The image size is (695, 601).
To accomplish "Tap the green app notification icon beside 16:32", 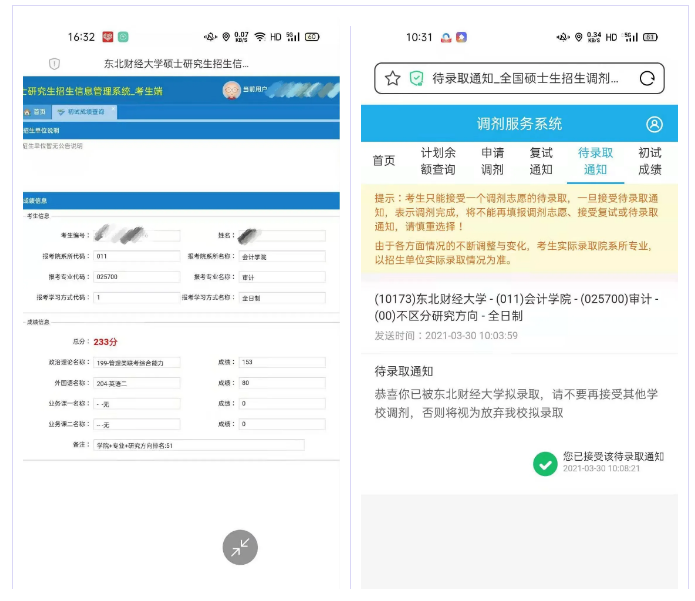I will click(x=123, y=37).
